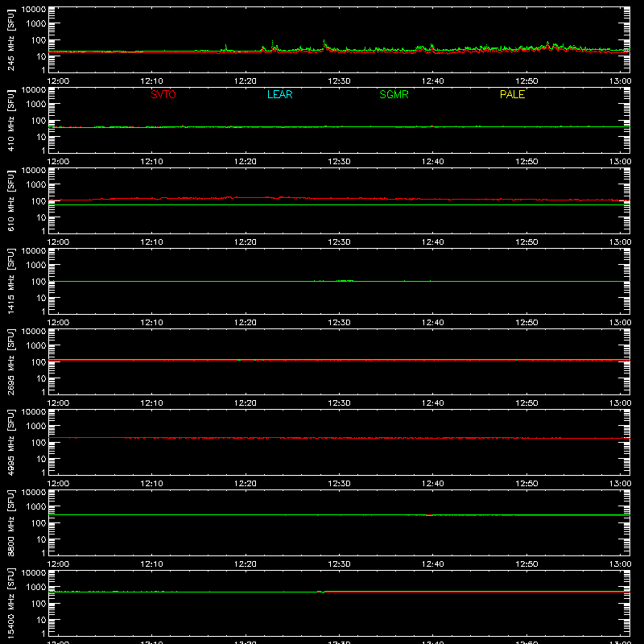Screen dimensions: 644x644
Task: Click the 1000 tick label on 410 MHz axis
Action: coord(36,104)
